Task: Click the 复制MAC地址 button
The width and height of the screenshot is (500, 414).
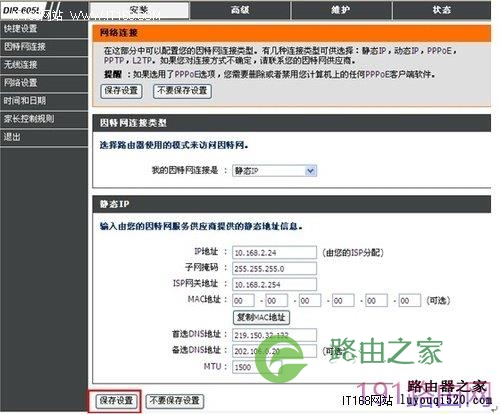Action: point(261,317)
